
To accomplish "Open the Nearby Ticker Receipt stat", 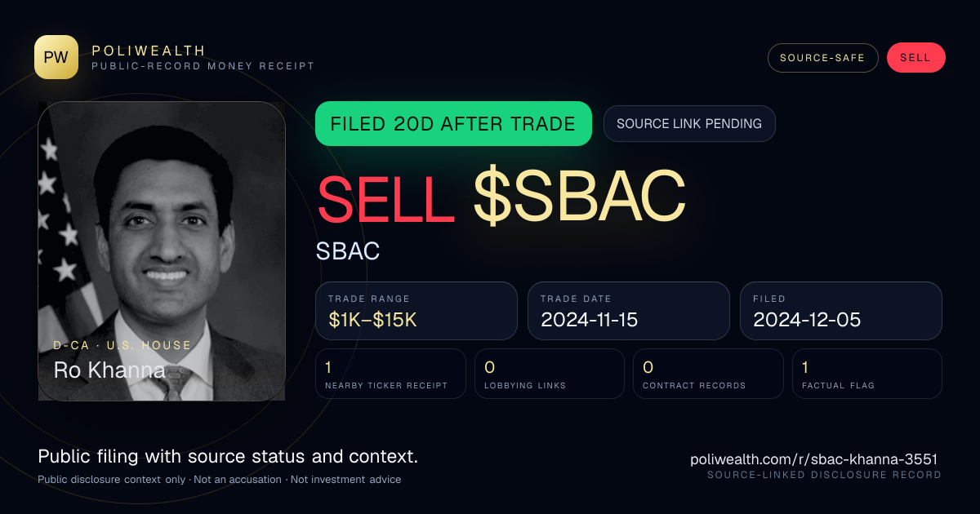I will 391,374.
